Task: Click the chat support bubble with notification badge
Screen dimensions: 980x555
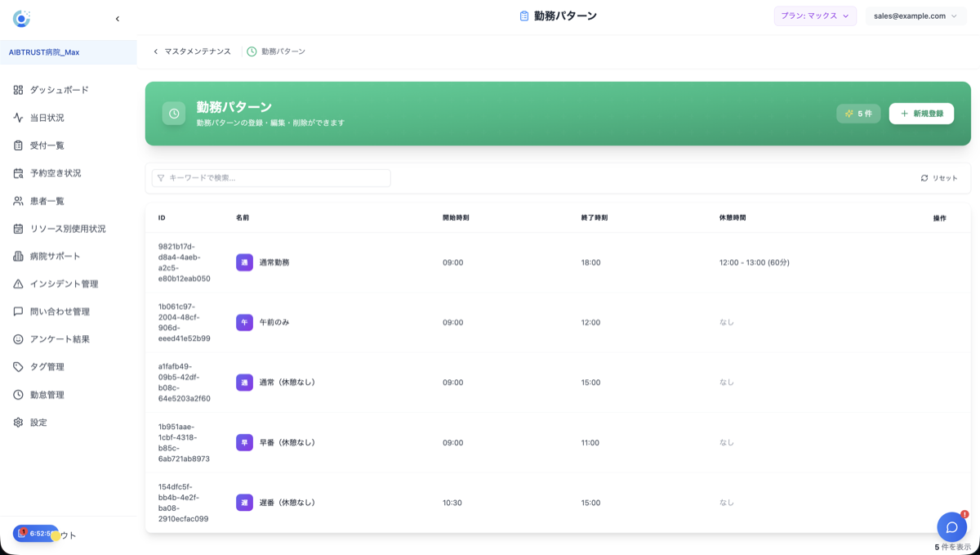Action: (951, 527)
